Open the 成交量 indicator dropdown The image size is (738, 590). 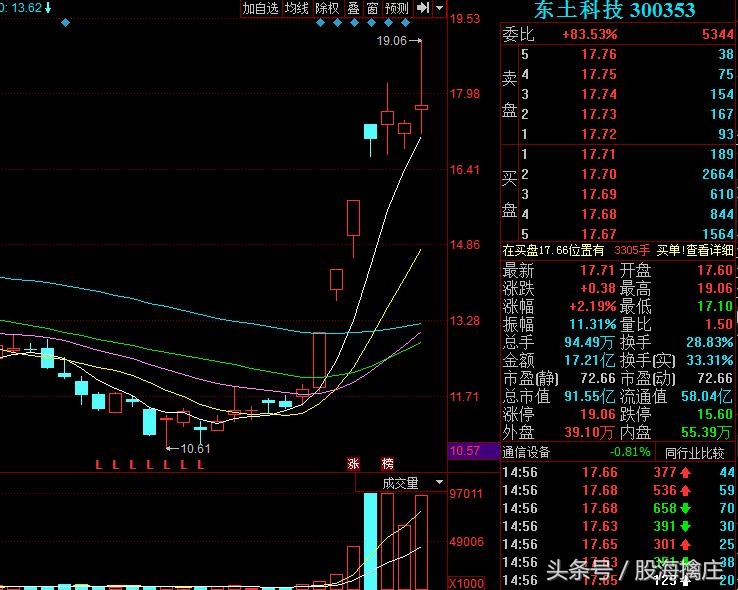click(x=439, y=482)
